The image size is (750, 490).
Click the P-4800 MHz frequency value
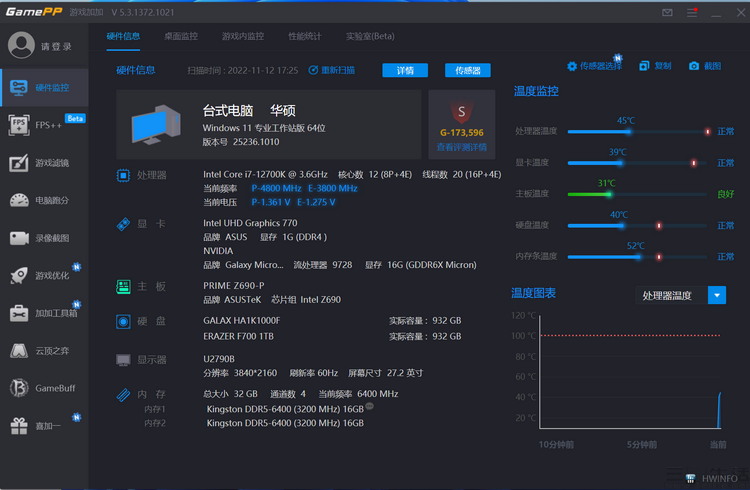pos(276,188)
